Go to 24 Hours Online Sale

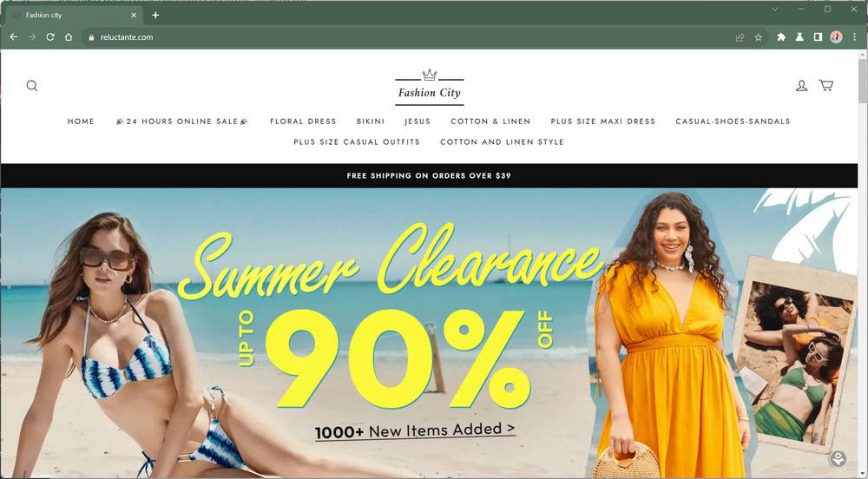tap(182, 121)
